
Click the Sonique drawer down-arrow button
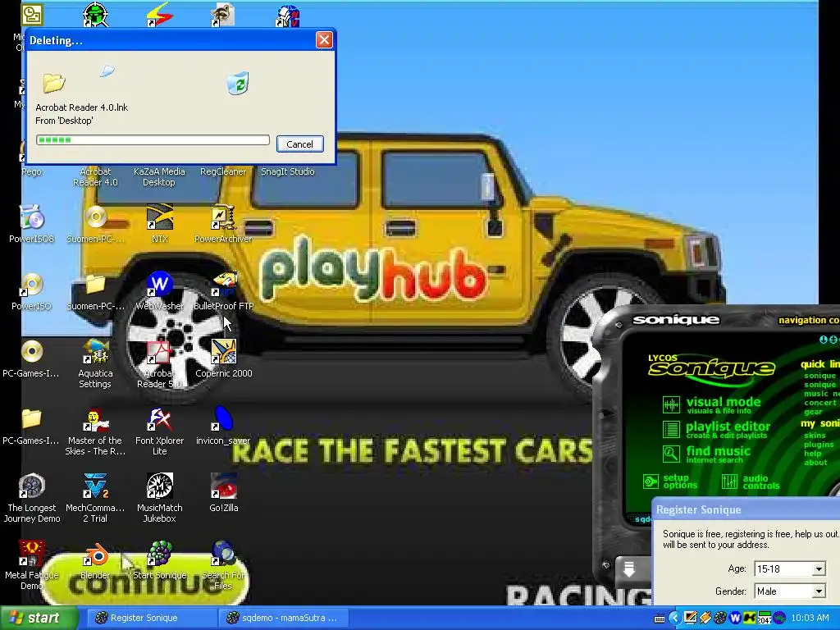point(629,569)
